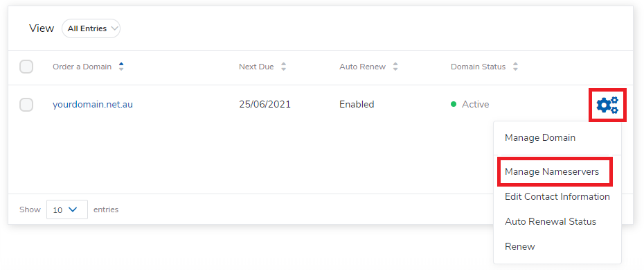Expand the show 10 entries dropdown
The width and height of the screenshot is (644, 274).
tap(67, 209)
